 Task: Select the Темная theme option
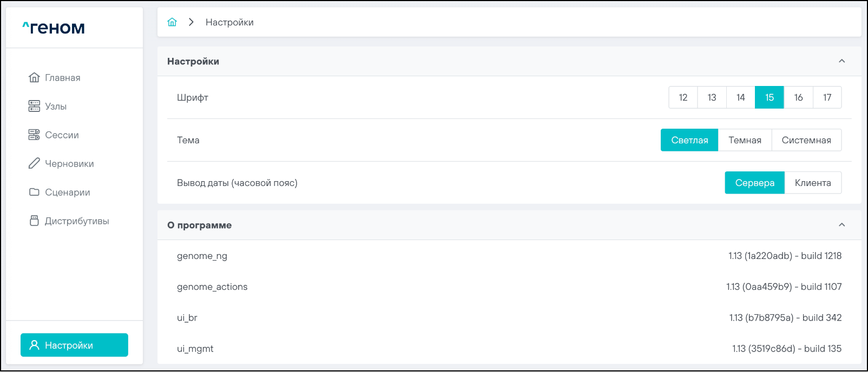tap(745, 140)
